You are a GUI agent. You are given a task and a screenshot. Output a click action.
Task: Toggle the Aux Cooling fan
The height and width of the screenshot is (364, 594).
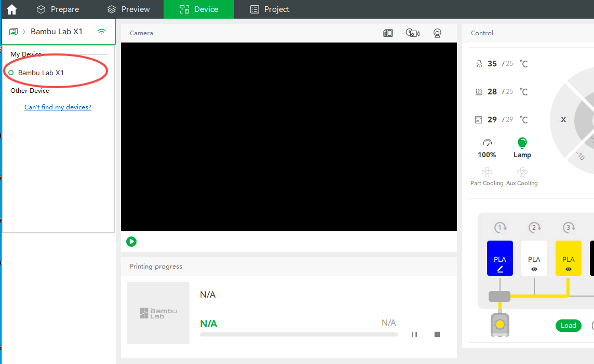pyautogui.click(x=522, y=177)
